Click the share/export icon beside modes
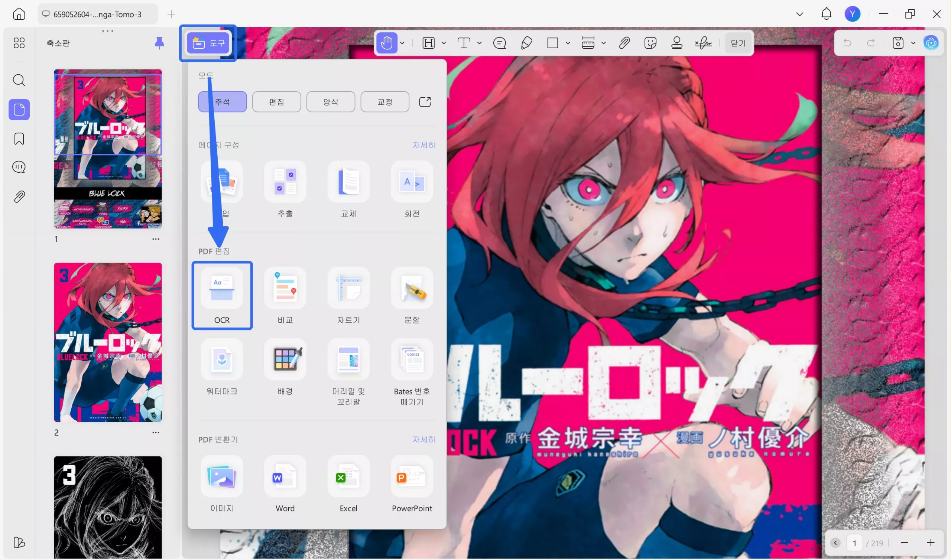This screenshot has height=560, width=951. pyautogui.click(x=425, y=101)
